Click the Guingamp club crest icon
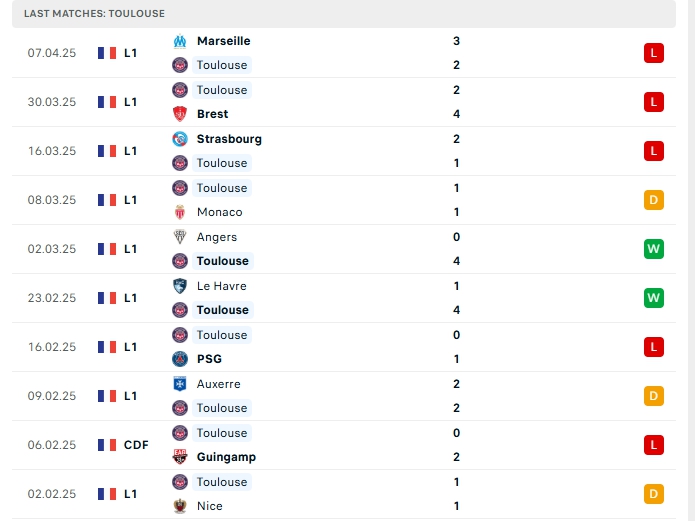Image resolution: width=695 pixels, height=521 pixels. click(x=180, y=457)
